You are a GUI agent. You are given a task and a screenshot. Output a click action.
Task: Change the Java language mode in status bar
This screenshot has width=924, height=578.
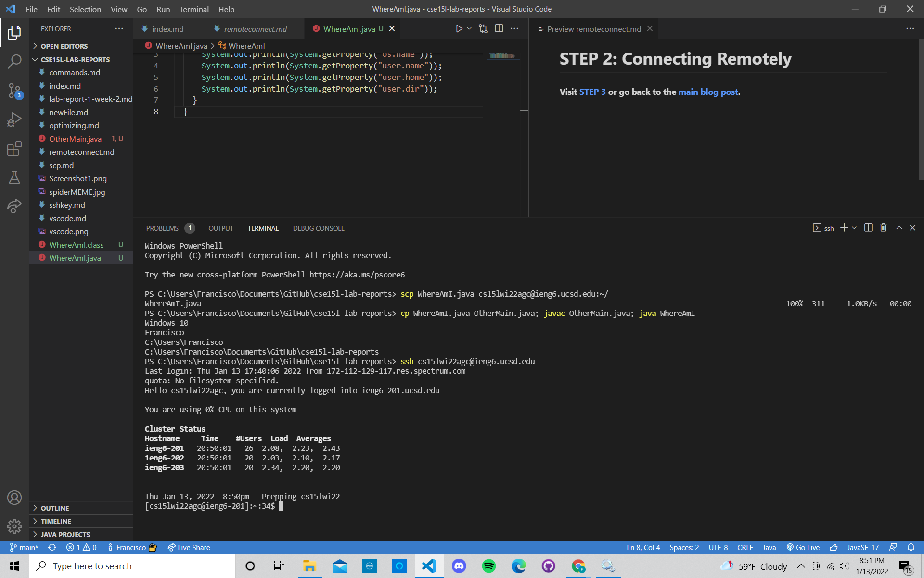(769, 548)
